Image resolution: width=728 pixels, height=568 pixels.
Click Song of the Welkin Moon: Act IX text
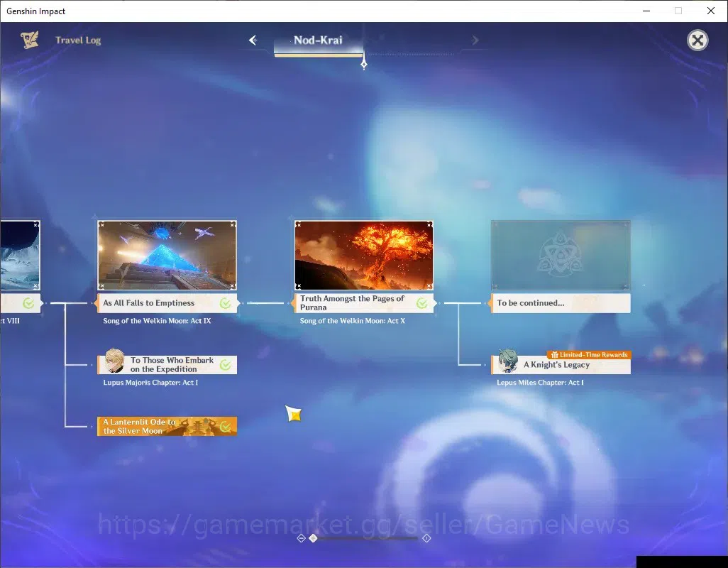(157, 321)
